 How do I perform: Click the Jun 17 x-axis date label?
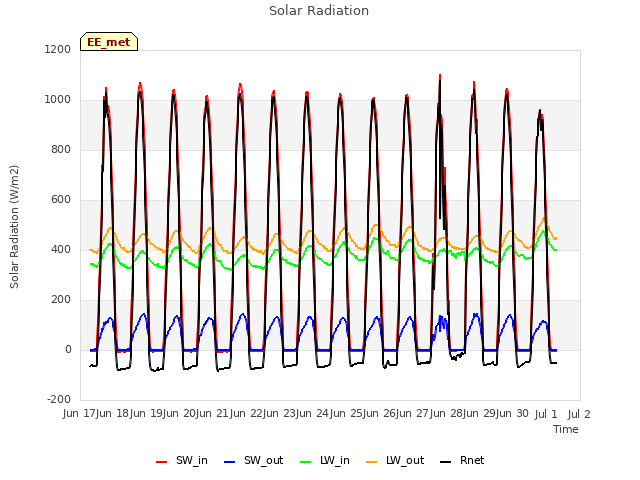(80, 414)
